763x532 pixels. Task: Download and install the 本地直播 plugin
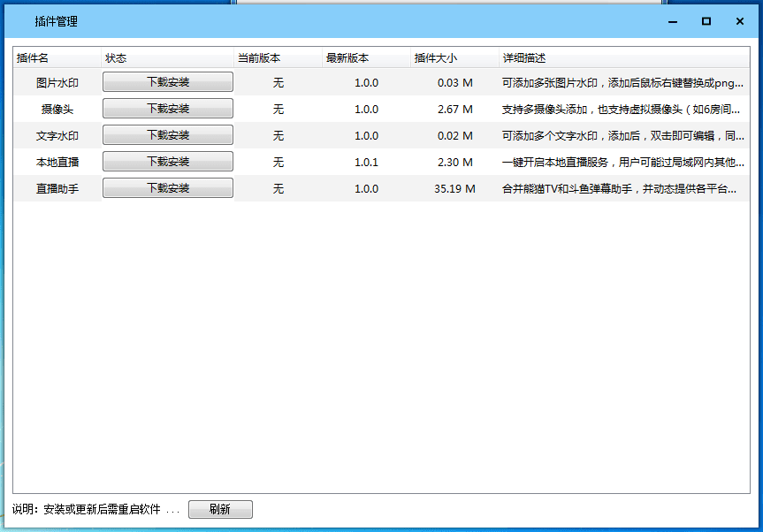167,162
